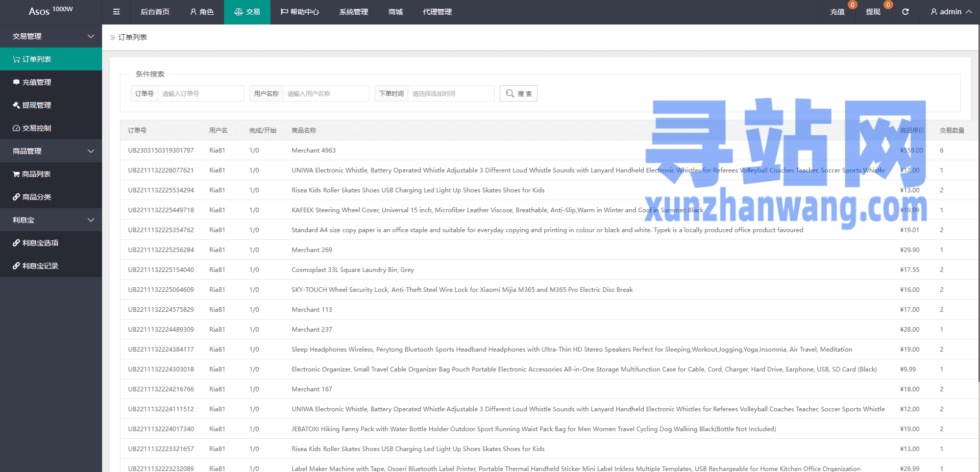This screenshot has width=980, height=472.
Task: Click the refresh icon in top bar
Action: coord(905,12)
